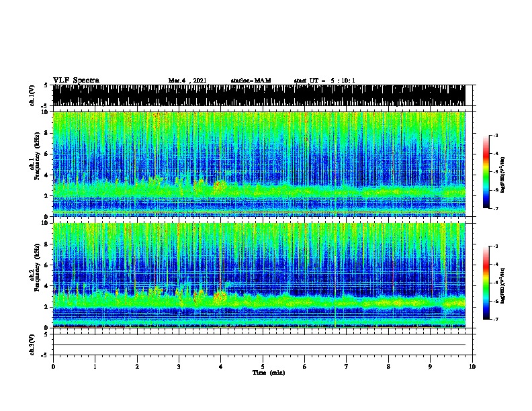Click the ch.1 colorbar log(PSD) unit label
The image size is (532, 411).
click(503, 175)
